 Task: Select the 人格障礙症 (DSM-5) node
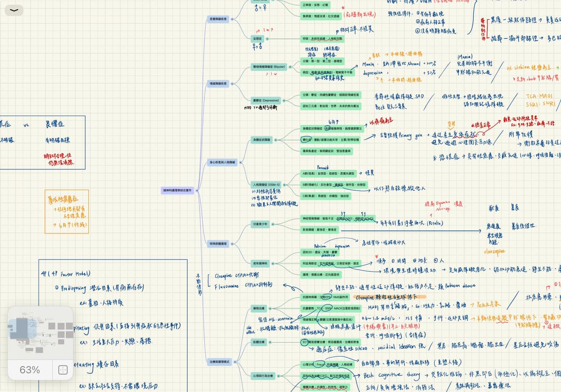click(265, 184)
